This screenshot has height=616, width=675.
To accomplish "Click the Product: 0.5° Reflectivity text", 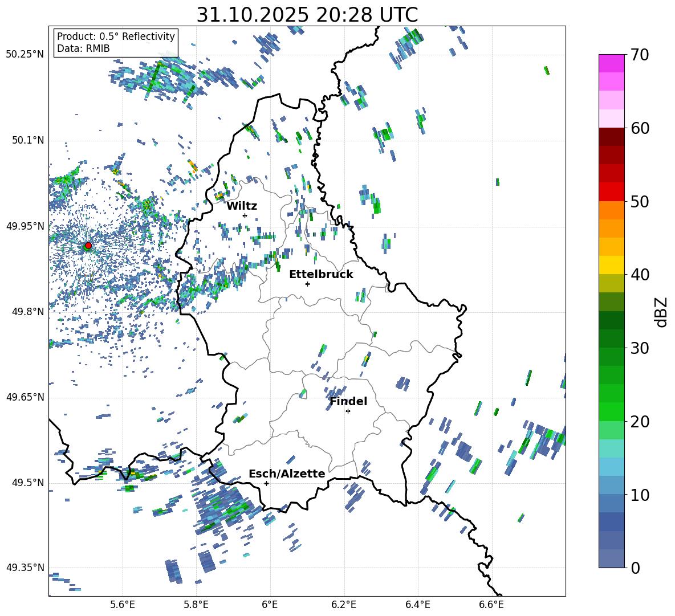I will click(116, 36).
